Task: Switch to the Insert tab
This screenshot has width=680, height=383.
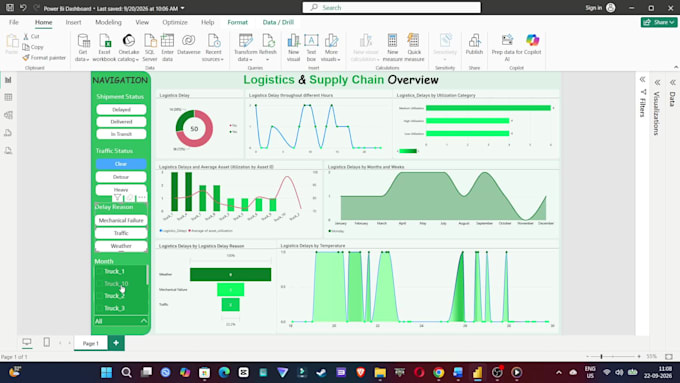Action: (73, 22)
